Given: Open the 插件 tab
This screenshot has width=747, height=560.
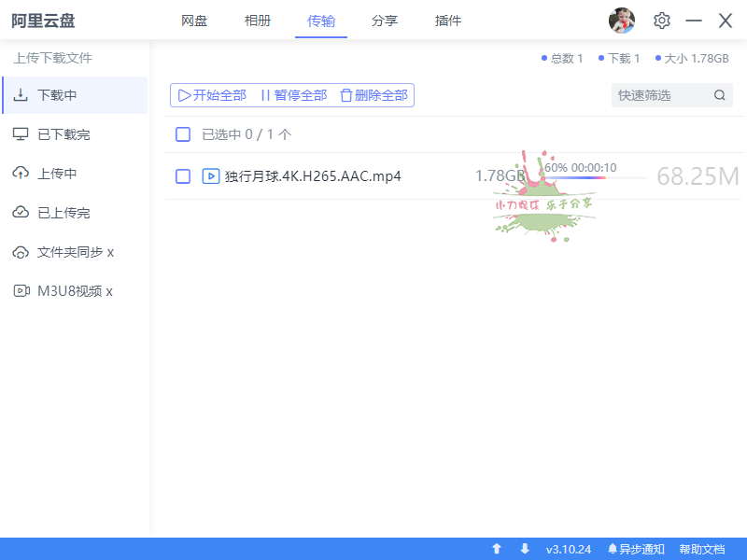Looking at the screenshot, I should 447,20.
